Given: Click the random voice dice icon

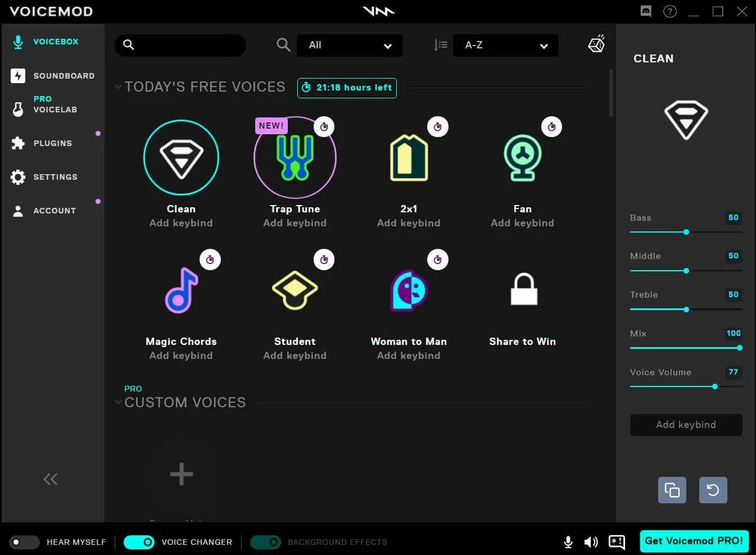Looking at the screenshot, I should [x=596, y=44].
